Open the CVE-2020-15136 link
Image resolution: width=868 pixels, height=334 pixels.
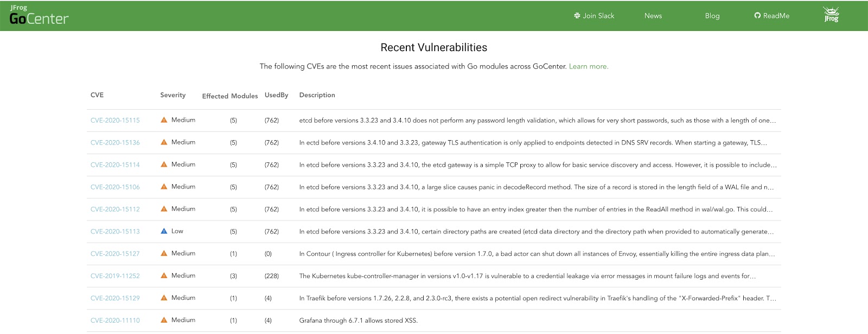[115, 143]
